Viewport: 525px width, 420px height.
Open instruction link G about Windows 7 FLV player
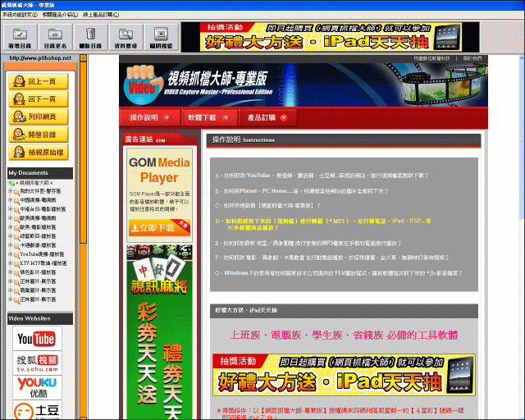point(339,273)
